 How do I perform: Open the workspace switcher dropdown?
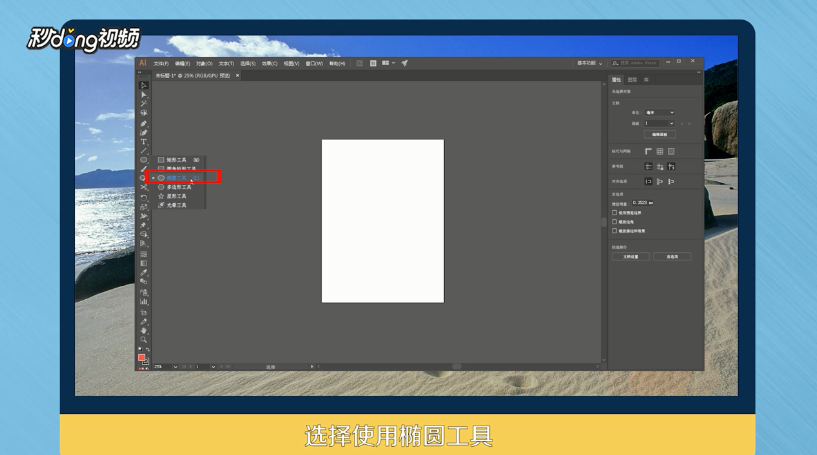click(x=589, y=63)
